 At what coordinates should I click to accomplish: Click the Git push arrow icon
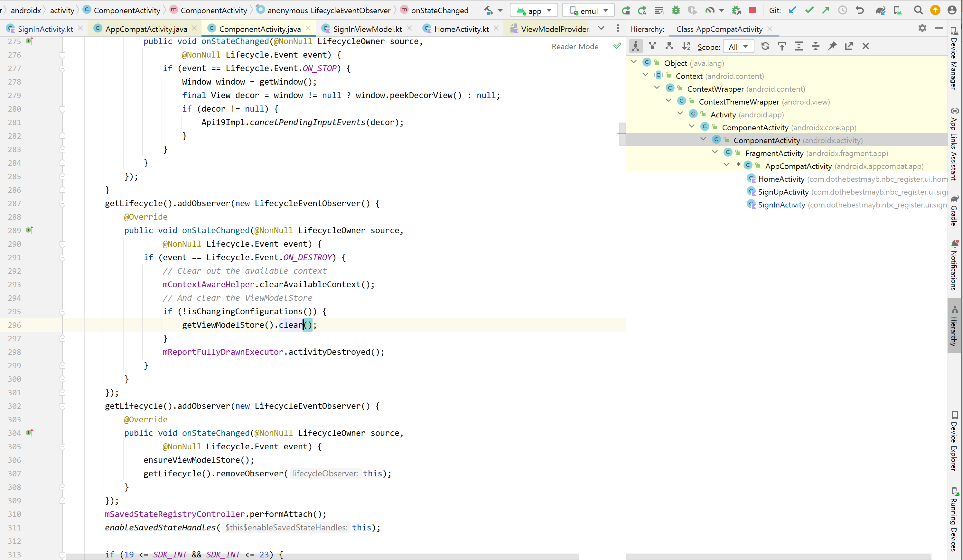click(826, 10)
